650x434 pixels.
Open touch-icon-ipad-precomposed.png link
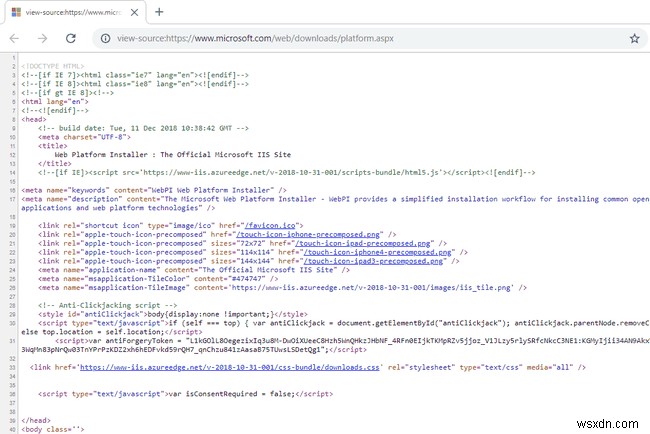click(x=363, y=243)
